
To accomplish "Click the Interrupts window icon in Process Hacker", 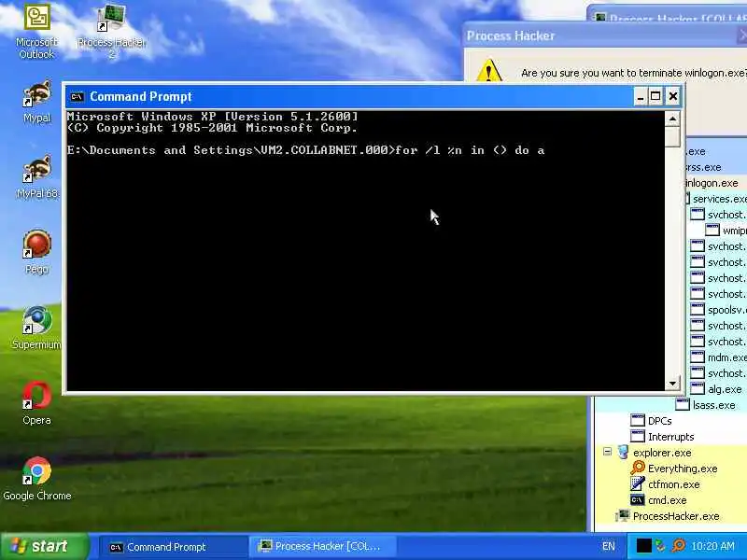I will (x=638, y=436).
